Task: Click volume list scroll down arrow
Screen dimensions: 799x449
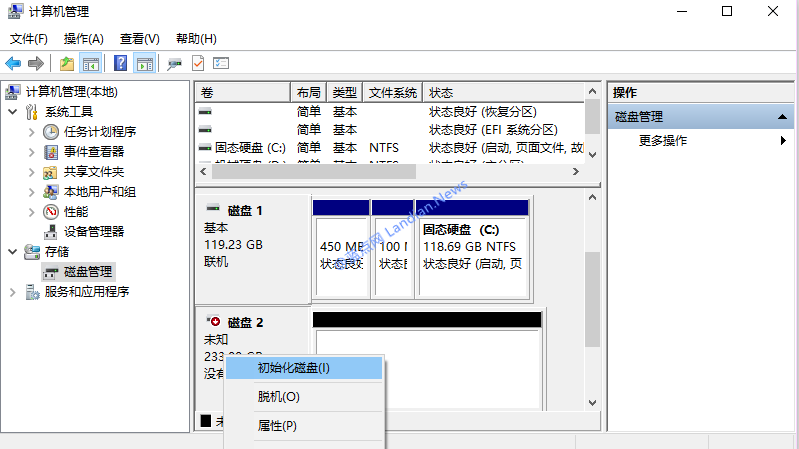Action: click(592, 155)
